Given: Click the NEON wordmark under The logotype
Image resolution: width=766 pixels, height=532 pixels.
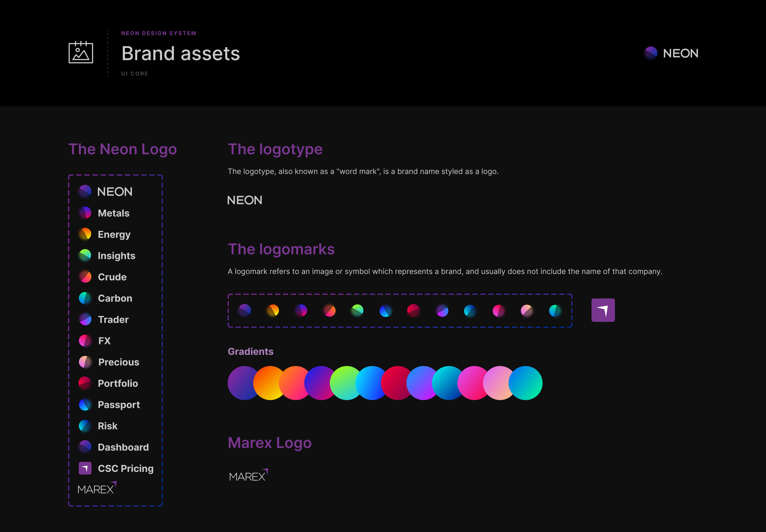Looking at the screenshot, I should [245, 200].
